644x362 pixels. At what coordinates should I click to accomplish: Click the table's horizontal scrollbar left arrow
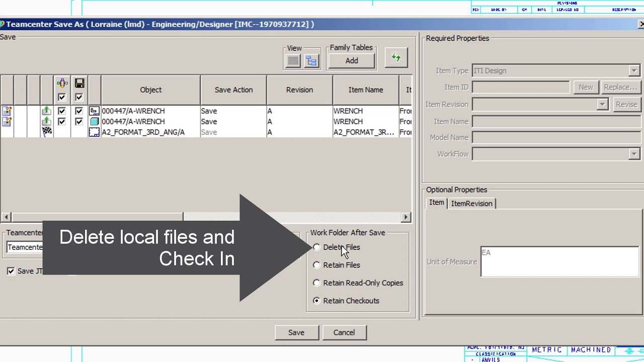[x=6, y=217]
